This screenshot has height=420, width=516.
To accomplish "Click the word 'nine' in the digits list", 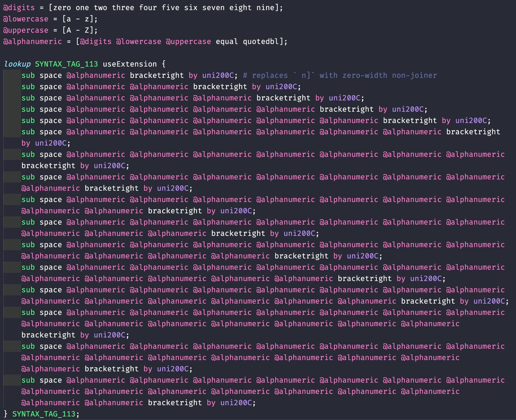I will coord(265,8).
